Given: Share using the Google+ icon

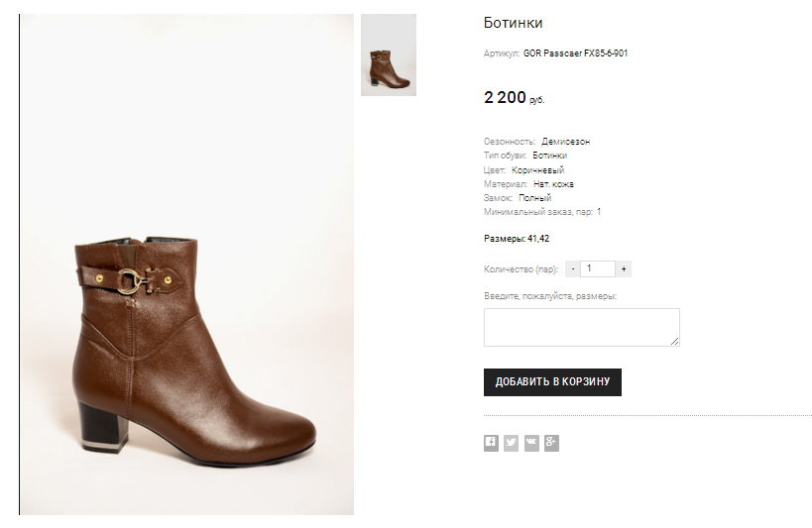Looking at the screenshot, I should (551, 443).
